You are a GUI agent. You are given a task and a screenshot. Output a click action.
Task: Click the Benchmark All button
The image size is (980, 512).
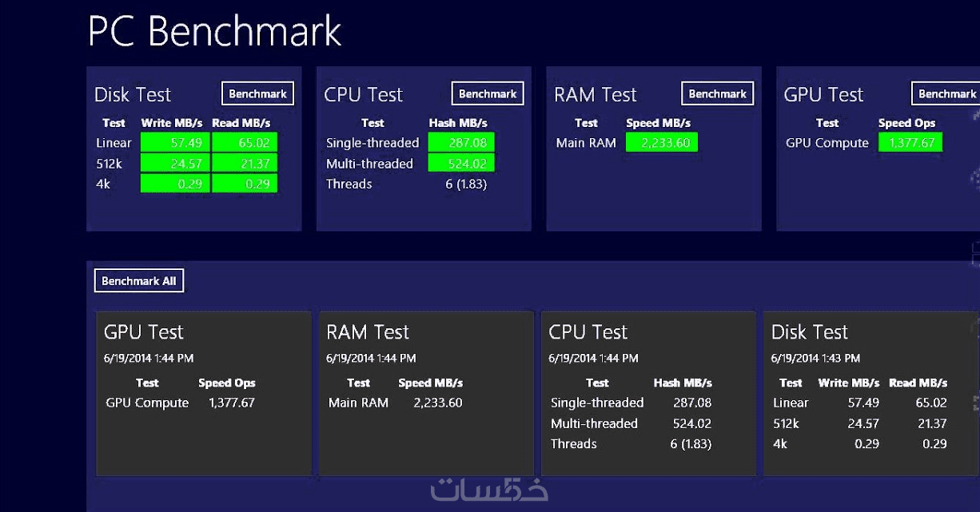click(x=139, y=281)
